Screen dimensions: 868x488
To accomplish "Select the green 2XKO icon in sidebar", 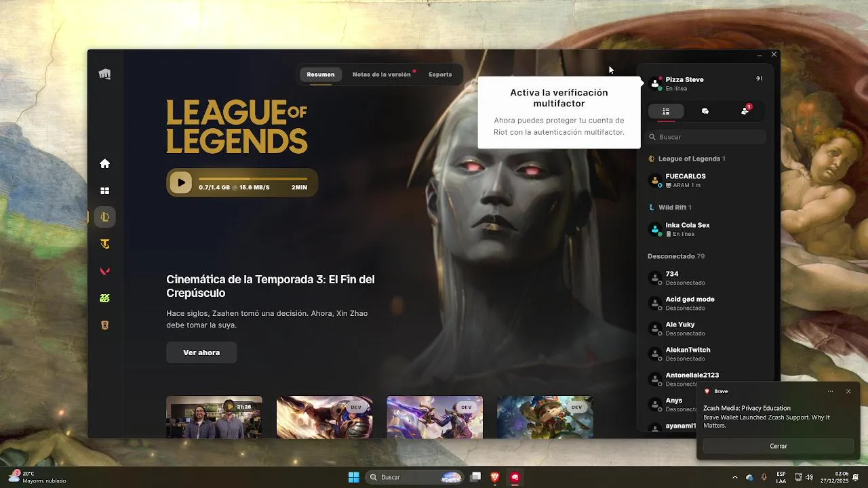I will tap(104, 298).
